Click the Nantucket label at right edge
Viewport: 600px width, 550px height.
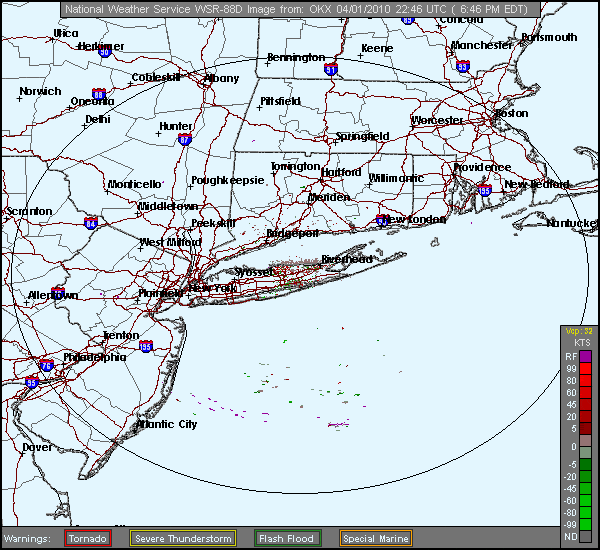tap(572, 223)
